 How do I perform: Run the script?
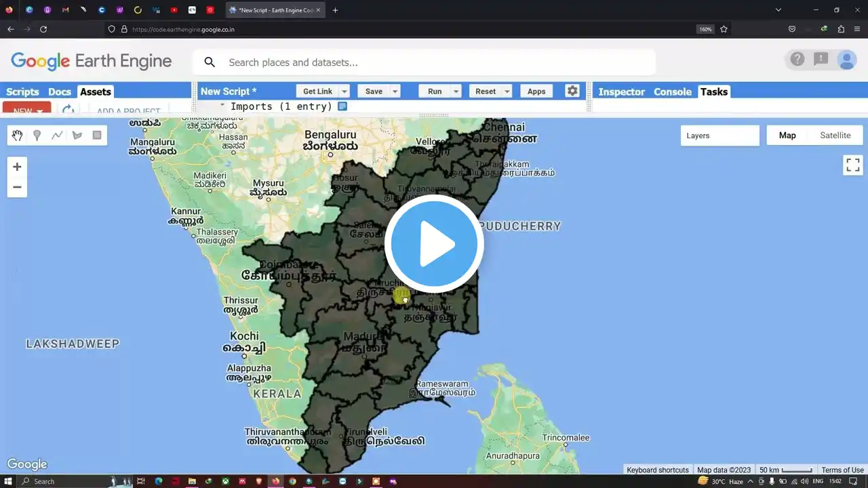[x=435, y=91]
